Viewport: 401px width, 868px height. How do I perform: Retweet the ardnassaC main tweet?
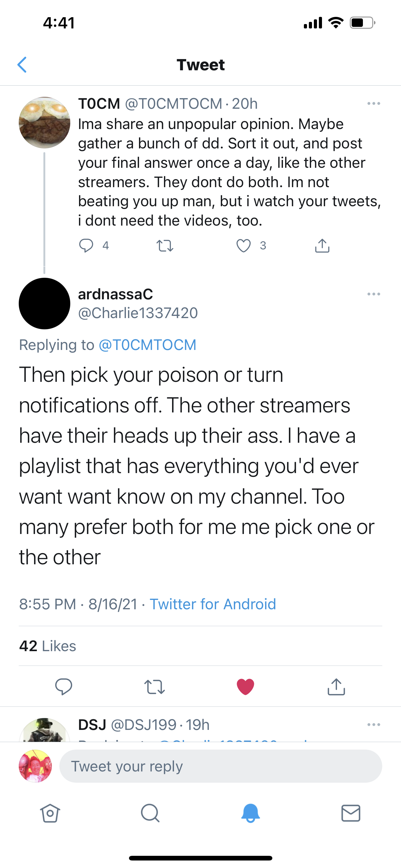(155, 686)
